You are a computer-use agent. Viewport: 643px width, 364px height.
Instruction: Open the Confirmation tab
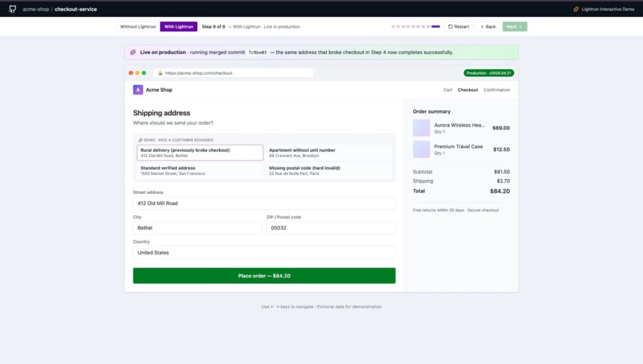[x=496, y=90]
